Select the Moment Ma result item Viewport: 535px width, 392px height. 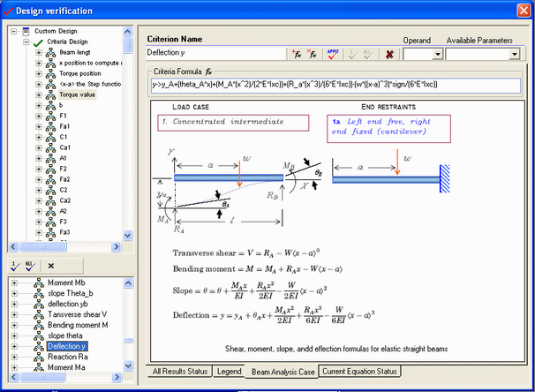(x=66, y=367)
